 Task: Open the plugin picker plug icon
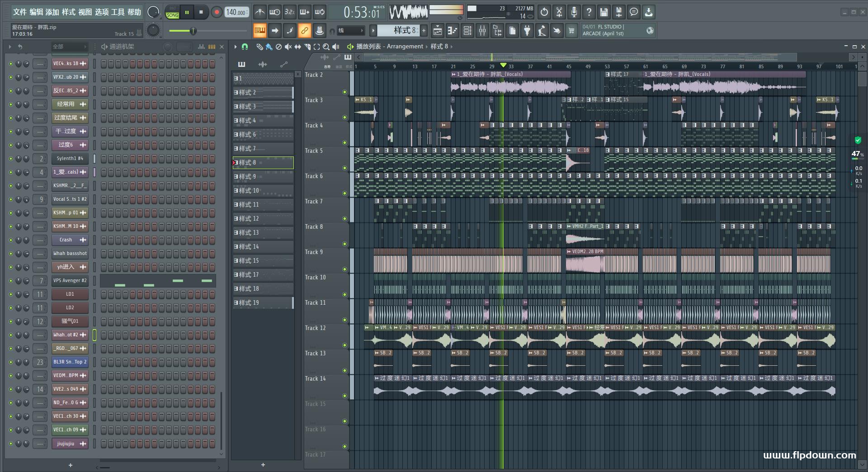tap(527, 31)
